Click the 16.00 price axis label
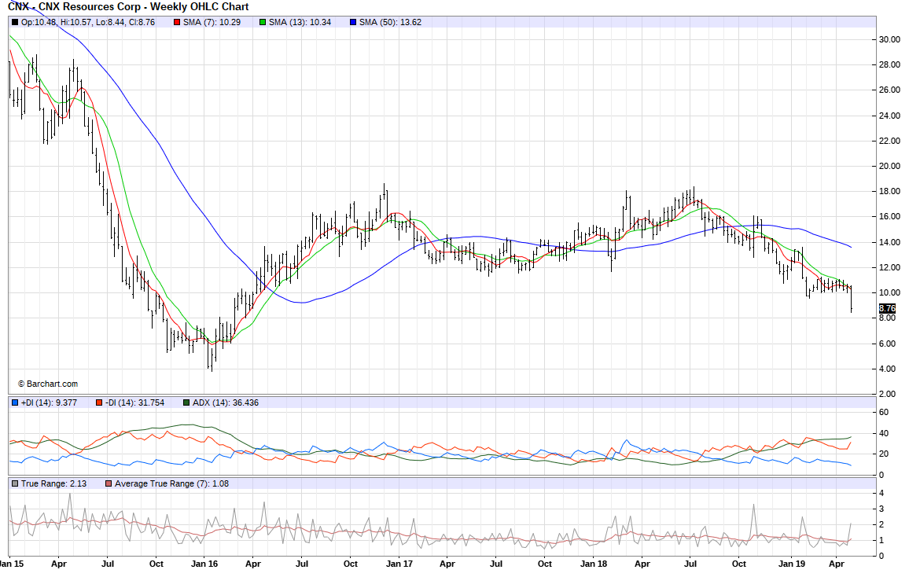This screenshot has width=909, height=588. click(x=889, y=217)
